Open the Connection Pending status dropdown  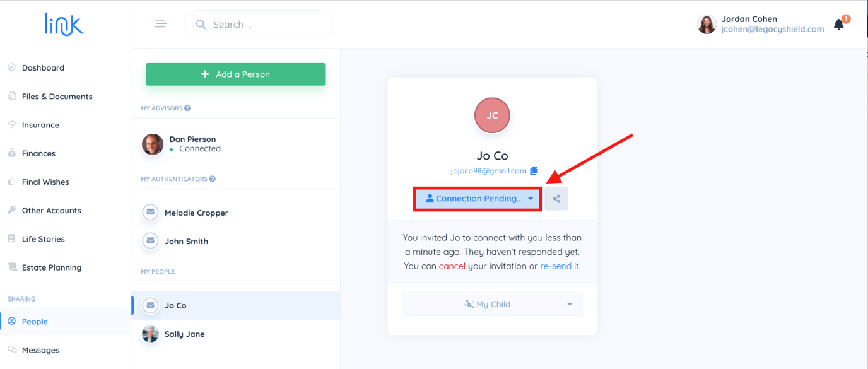[x=478, y=198]
